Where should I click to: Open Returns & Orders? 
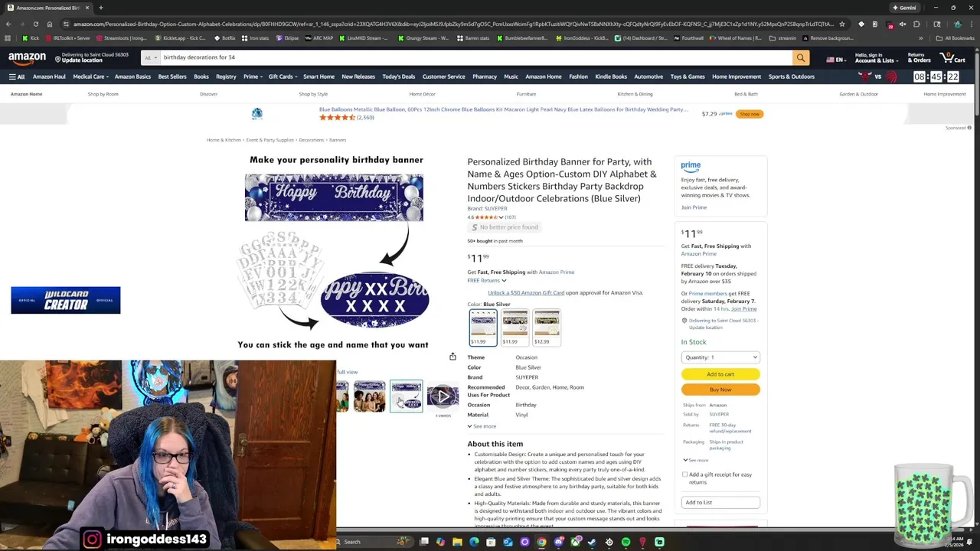click(918, 57)
